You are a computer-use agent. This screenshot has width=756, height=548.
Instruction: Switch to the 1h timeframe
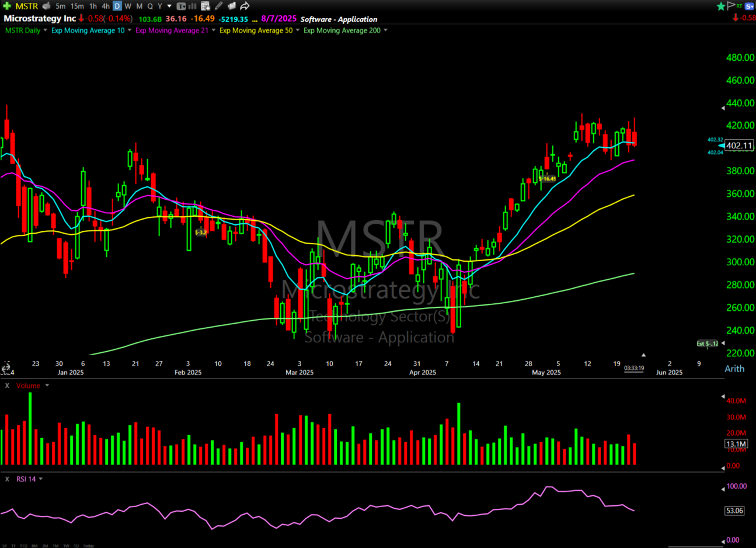point(93,6)
